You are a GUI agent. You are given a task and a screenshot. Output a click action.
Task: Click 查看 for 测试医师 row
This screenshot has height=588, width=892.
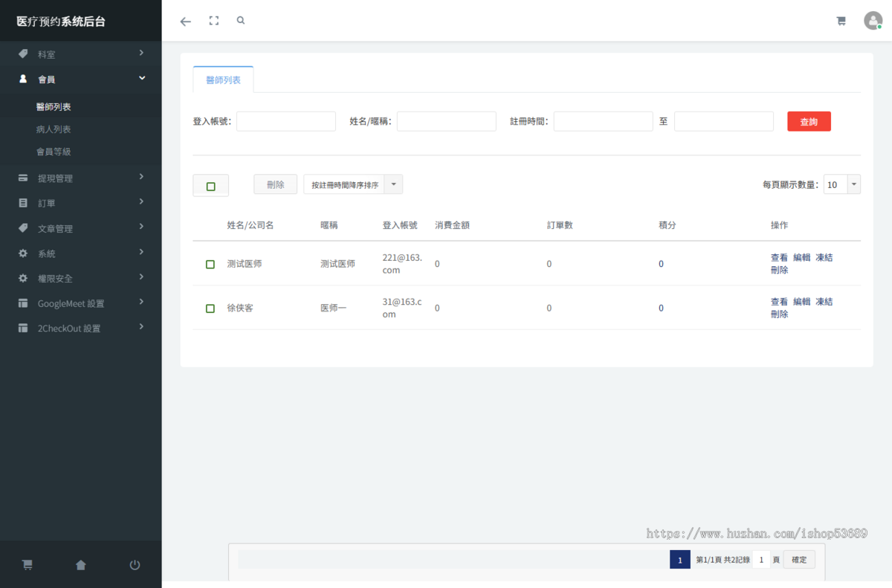(779, 258)
